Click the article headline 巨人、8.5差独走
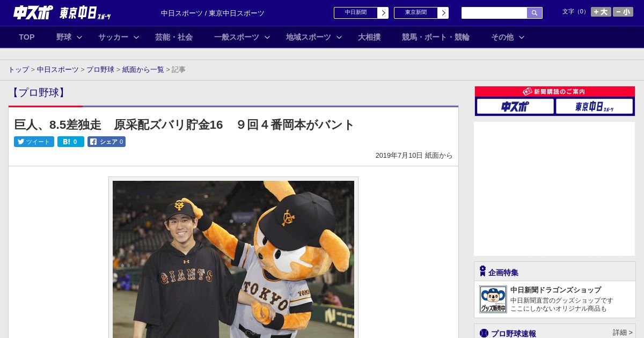 coord(184,124)
